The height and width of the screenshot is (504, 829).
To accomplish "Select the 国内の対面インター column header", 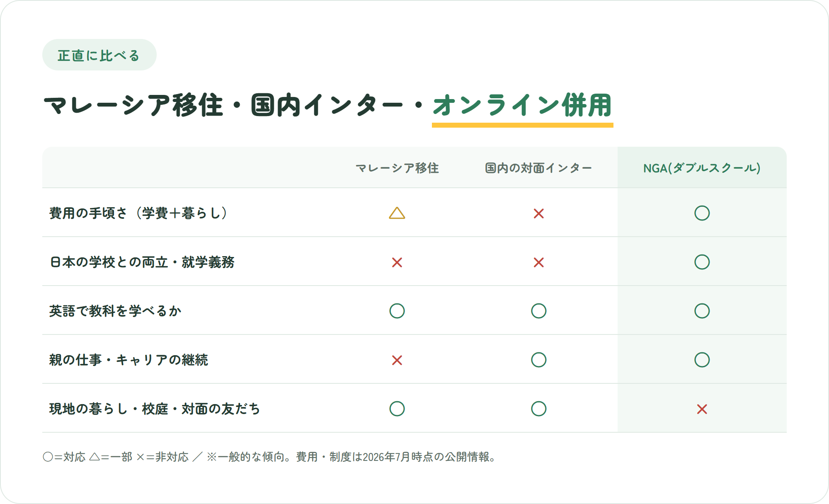I will (538, 168).
